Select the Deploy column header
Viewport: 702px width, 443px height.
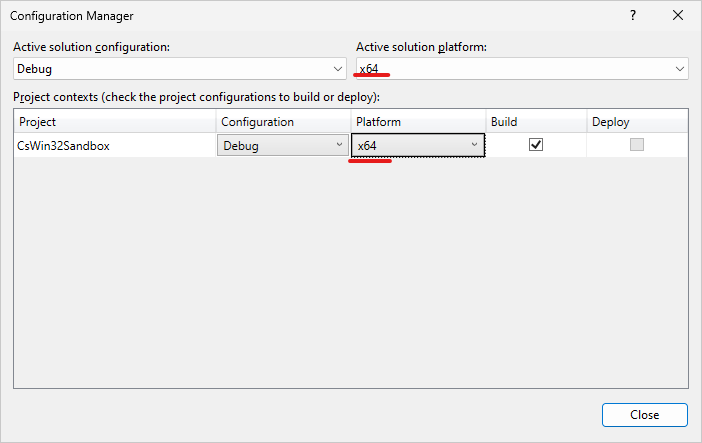point(637,122)
